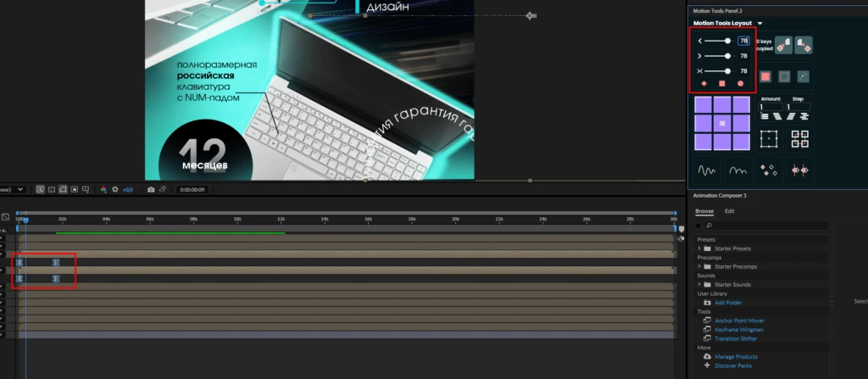
Task: Apply the bounce expression icon
Action: (738, 170)
